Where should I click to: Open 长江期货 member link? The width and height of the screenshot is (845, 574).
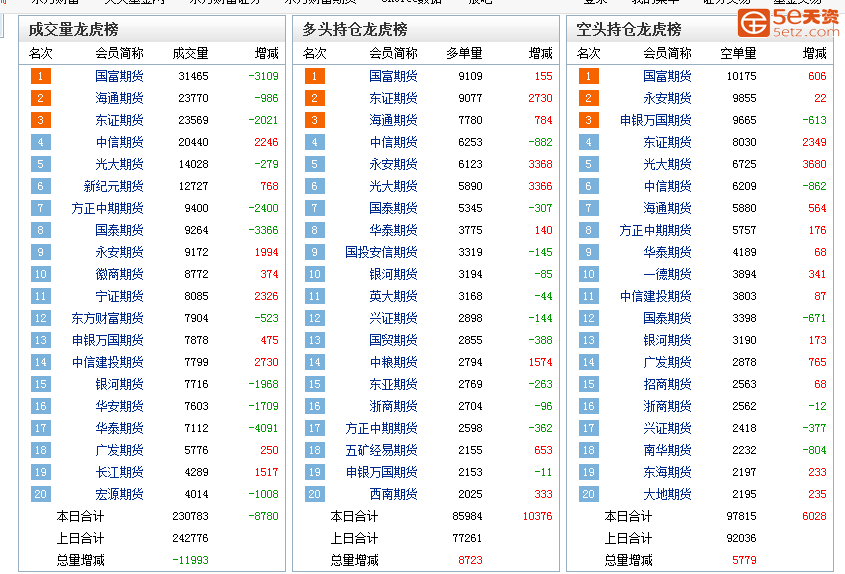coord(119,472)
